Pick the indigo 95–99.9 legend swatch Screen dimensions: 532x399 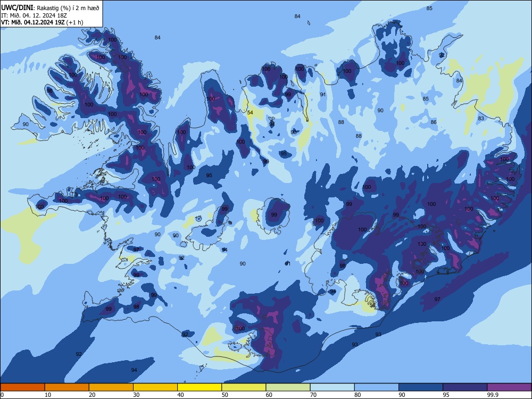pos(465,387)
